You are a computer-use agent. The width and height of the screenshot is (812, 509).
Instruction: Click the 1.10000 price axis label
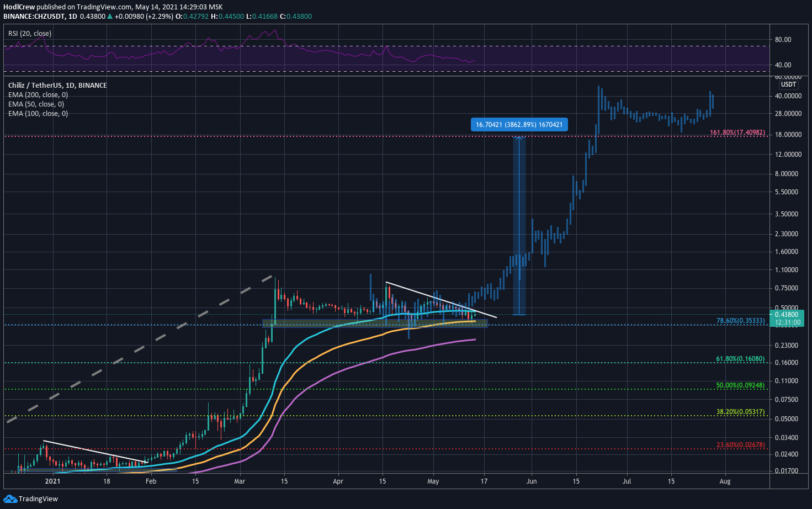[x=787, y=270]
